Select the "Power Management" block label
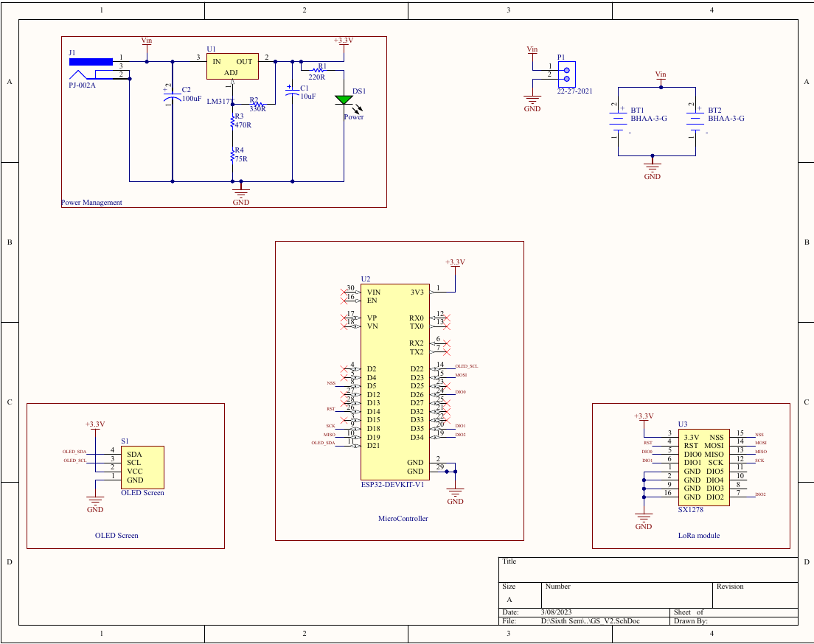The height and width of the screenshot is (644, 814). [91, 203]
